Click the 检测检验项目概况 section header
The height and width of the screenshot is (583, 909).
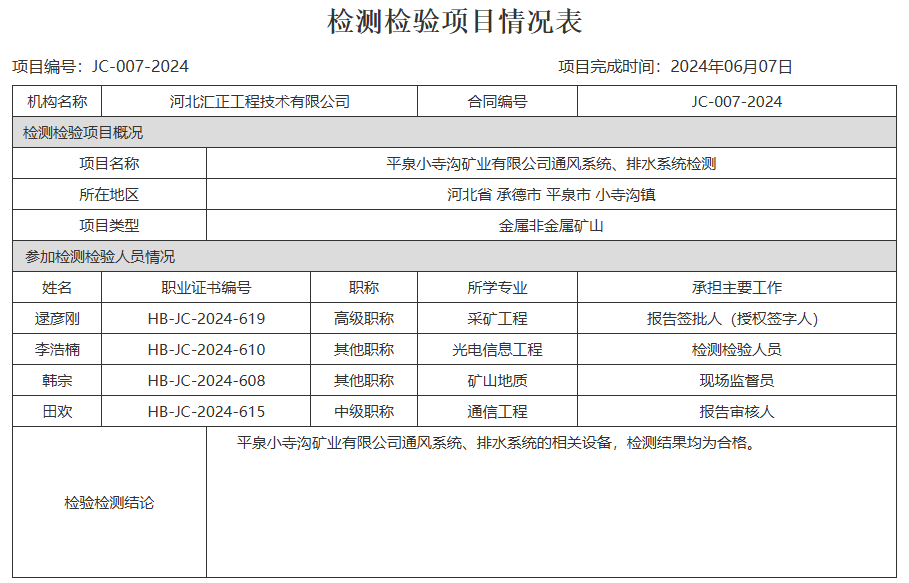[454, 132]
